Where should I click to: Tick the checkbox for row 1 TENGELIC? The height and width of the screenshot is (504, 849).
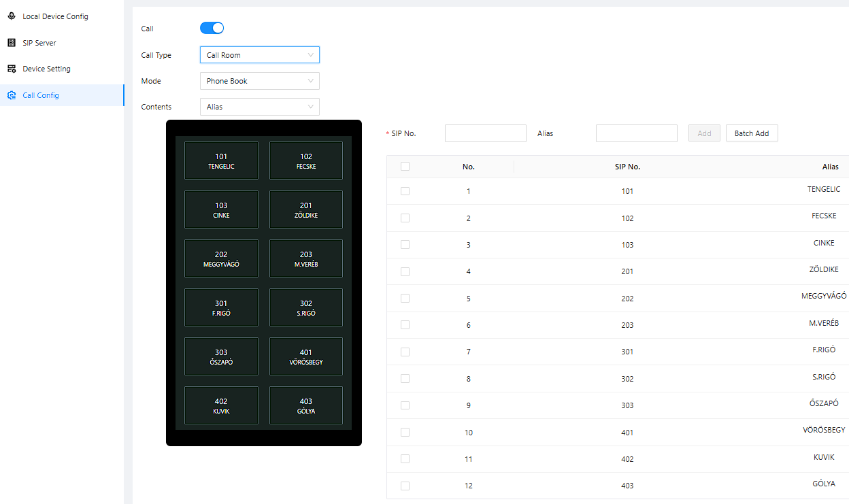(x=405, y=191)
